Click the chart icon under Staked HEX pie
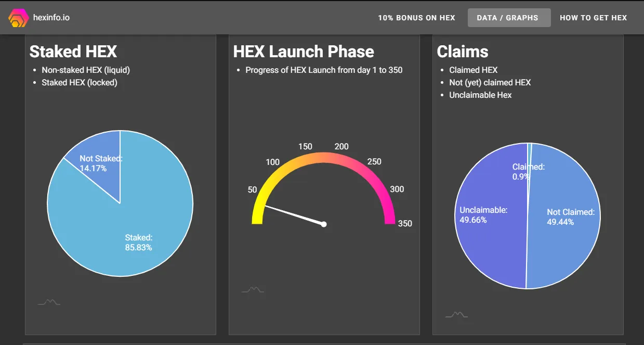644x345 pixels. pyautogui.click(x=49, y=302)
